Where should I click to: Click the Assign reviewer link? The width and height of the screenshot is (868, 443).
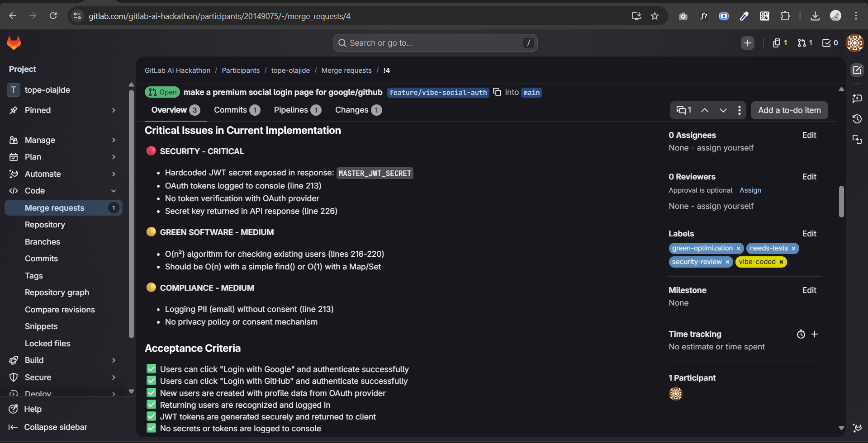[x=750, y=190]
